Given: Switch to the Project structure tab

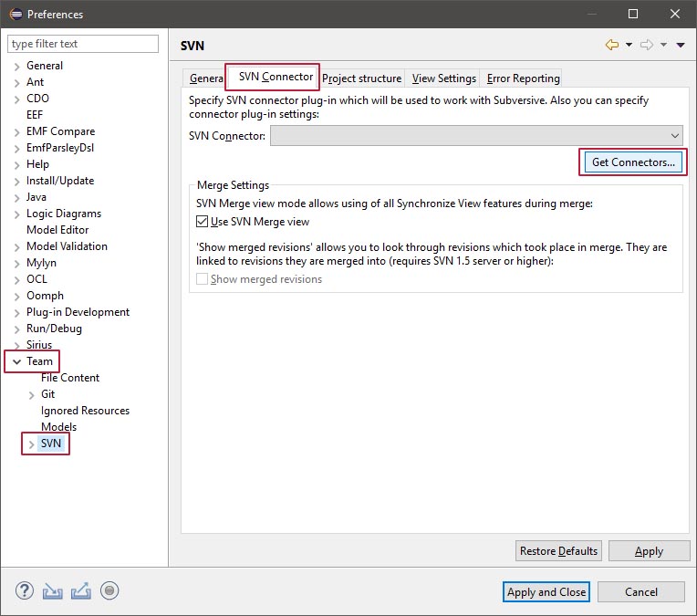Looking at the screenshot, I should click(361, 78).
